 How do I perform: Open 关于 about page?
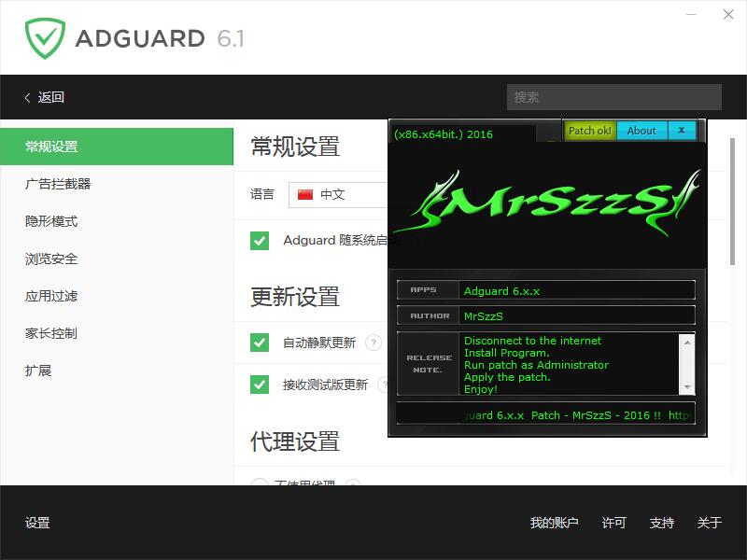tap(710, 523)
